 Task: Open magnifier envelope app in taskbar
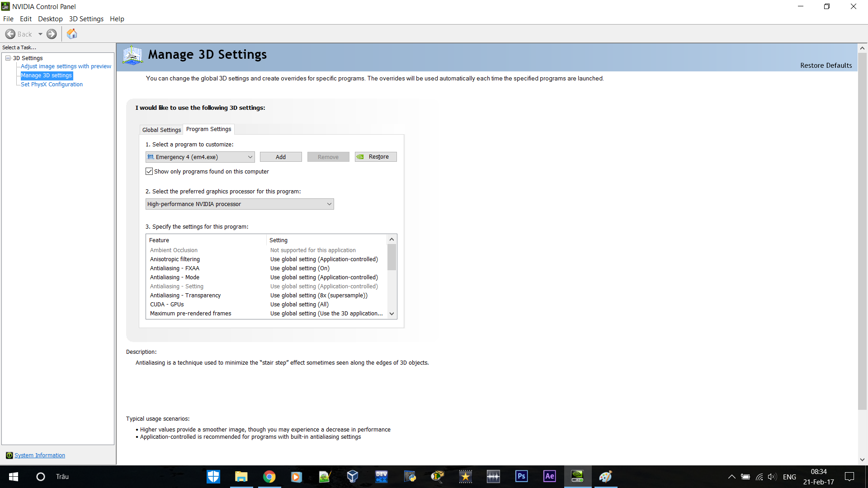pos(438,477)
